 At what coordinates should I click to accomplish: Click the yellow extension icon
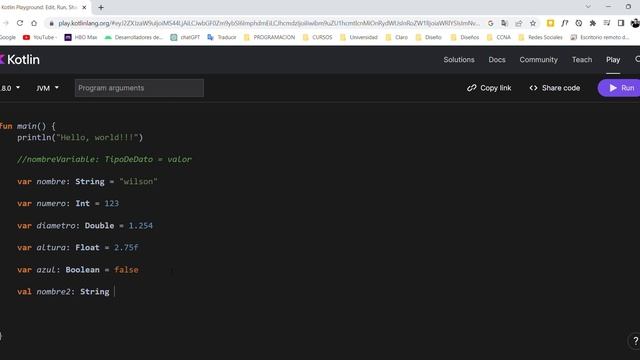(550, 23)
